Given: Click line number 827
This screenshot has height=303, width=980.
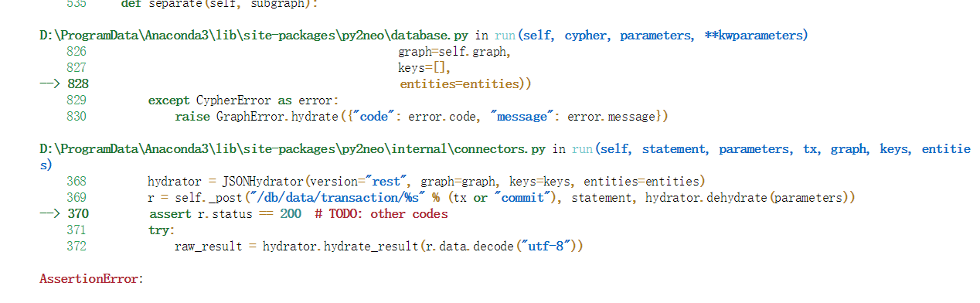Looking at the screenshot, I should point(77,68).
